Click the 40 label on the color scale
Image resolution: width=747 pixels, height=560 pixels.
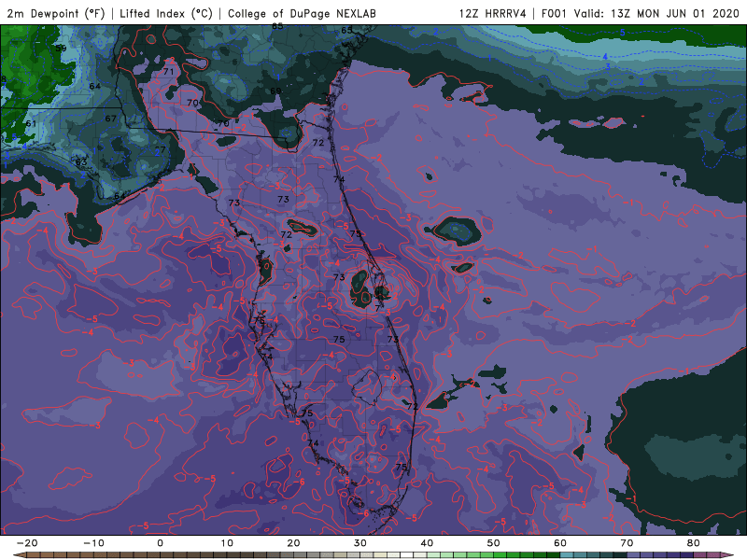427,543
